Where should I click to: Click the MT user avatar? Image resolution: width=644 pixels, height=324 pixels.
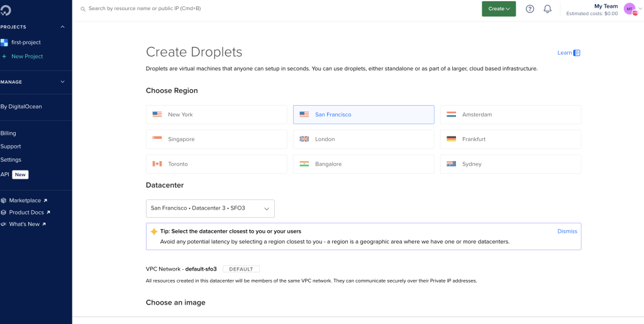click(x=630, y=9)
